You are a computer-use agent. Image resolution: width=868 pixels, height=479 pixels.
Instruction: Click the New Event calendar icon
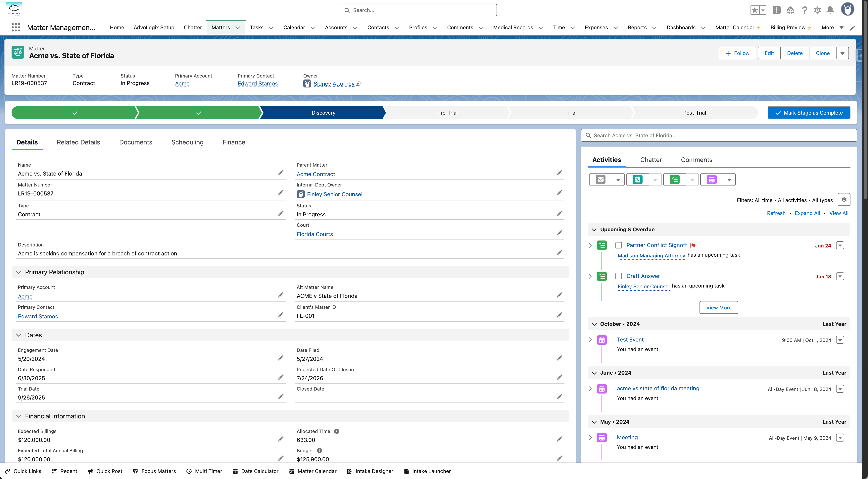click(x=712, y=180)
